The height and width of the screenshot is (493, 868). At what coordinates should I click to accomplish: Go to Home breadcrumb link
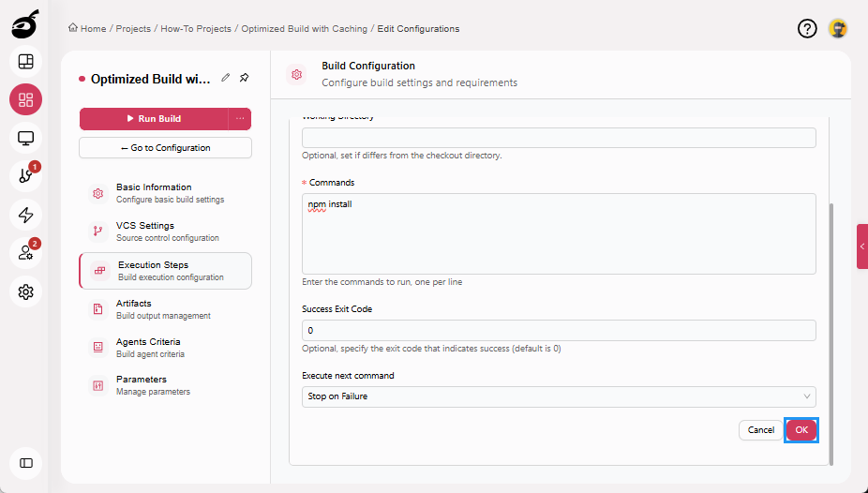tap(93, 29)
